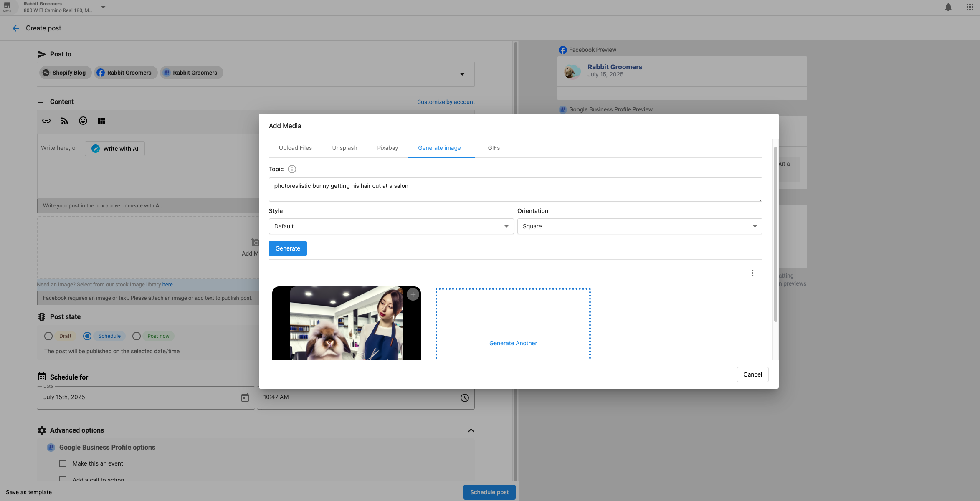Image resolution: width=980 pixels, height=501 pixels.
Task: Collapse the Advanced options section
Action: 471,430
